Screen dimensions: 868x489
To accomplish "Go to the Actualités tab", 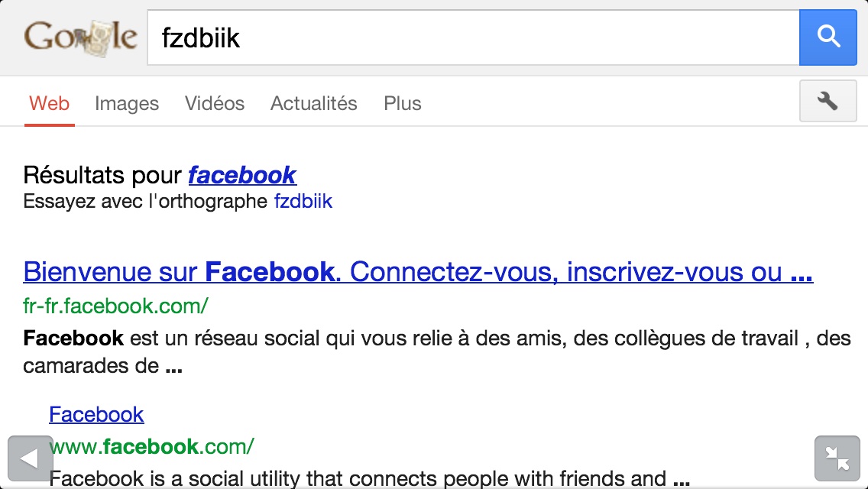I will point(313,103).
